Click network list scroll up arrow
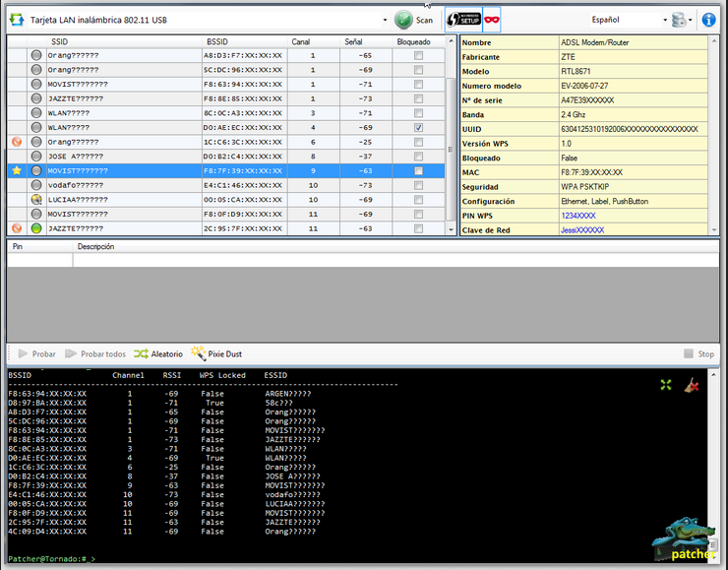 click(x=451, y=41)
